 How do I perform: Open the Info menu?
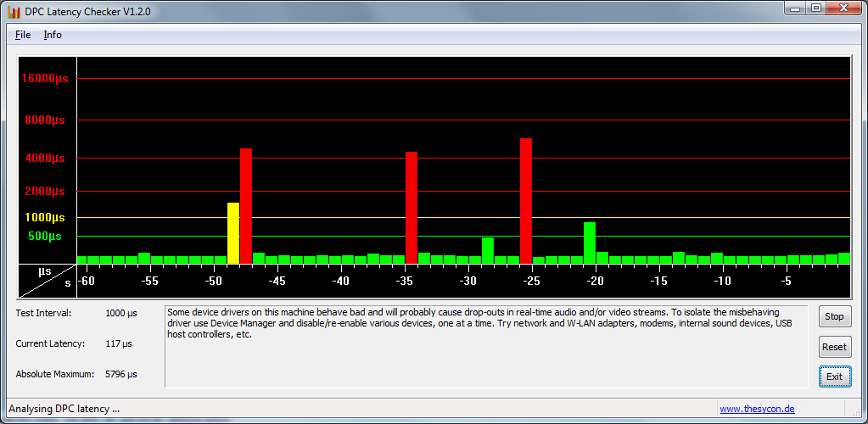coord(53,35)
